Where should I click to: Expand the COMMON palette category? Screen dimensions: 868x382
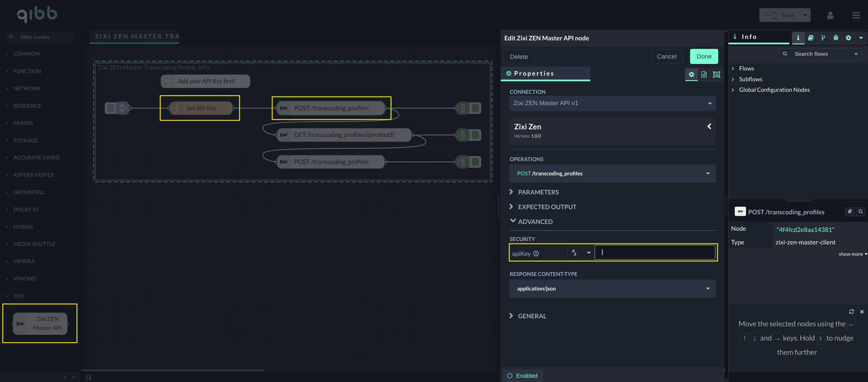(x=26, y=54)
